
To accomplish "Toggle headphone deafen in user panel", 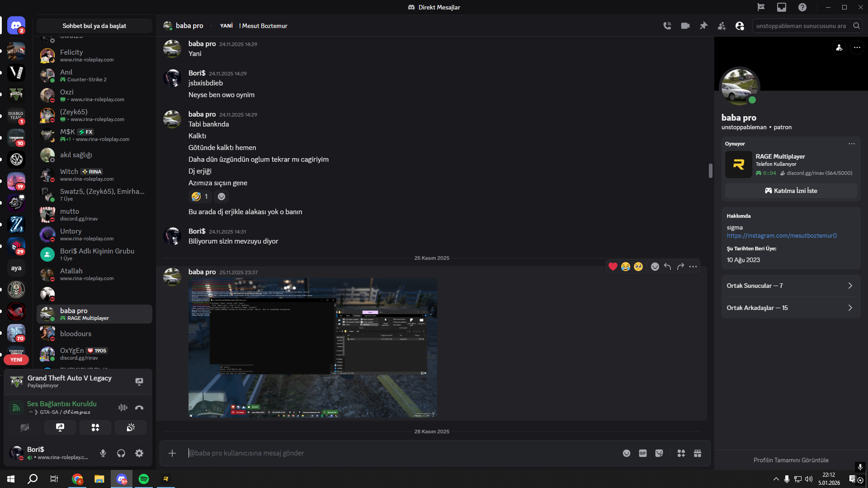I will point(121,453).
